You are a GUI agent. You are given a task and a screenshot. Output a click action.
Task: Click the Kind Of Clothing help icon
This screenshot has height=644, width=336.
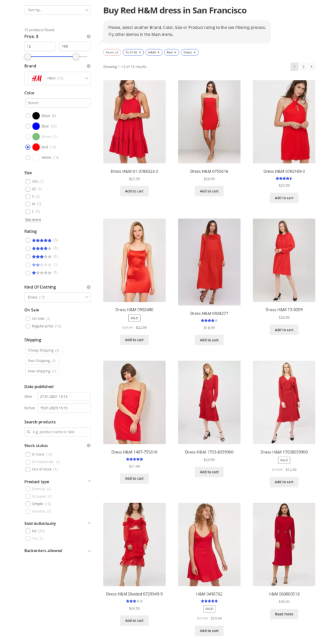(89, 287)
